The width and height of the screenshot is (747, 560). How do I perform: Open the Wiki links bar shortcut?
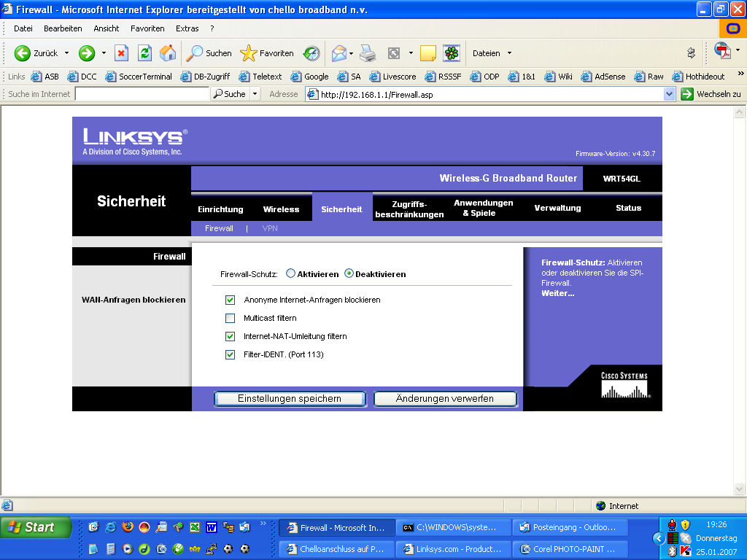[x=558, y=76]
